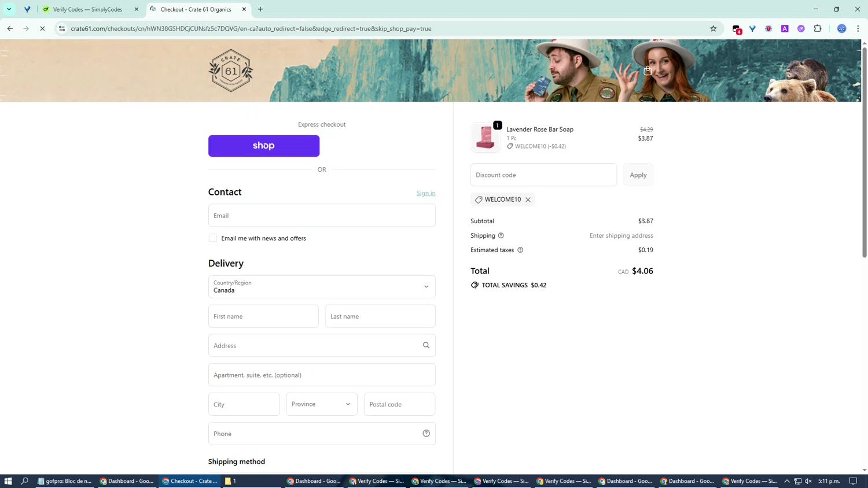868x488 pixels.
Task: Click the Apartment, suite field
Action: 322,375
